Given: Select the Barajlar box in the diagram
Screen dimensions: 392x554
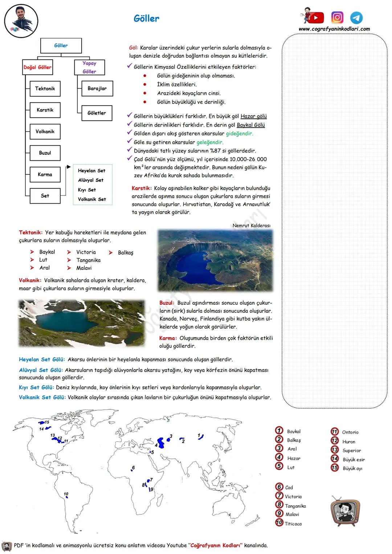Looking at the screenshot, I should [x=97, y=89].
